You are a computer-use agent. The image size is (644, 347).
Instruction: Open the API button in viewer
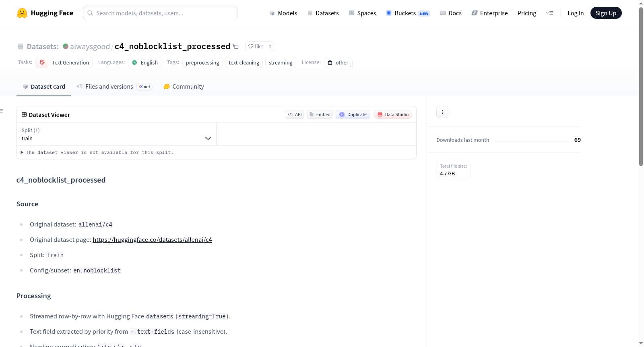(x=295, y=114)
